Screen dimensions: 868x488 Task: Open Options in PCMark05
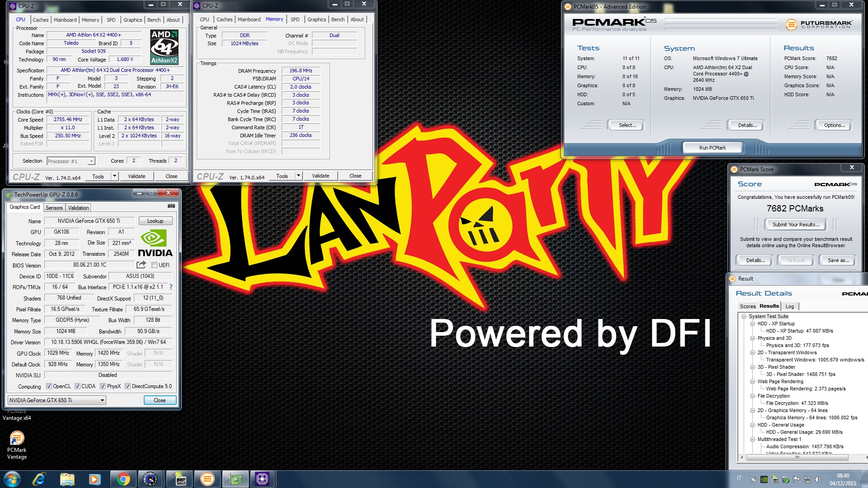[834, 125]
